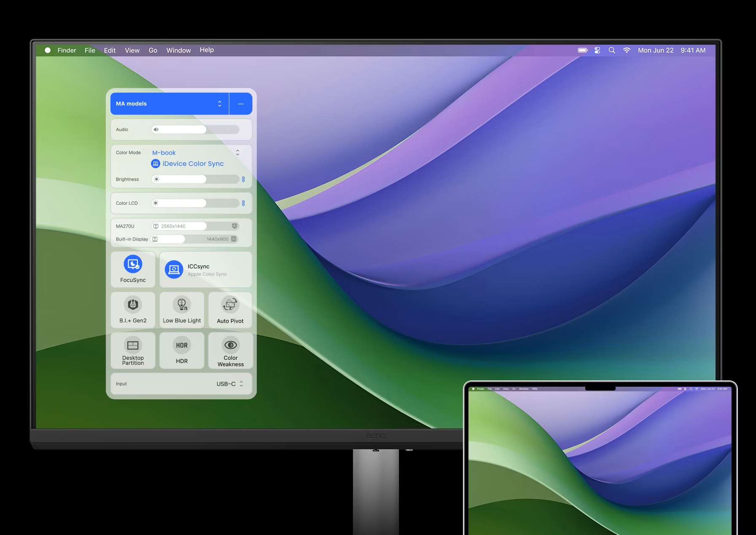This screenshot has width=756, height=535.
Task: Enable Color Weakness mode
Action: 230,350
